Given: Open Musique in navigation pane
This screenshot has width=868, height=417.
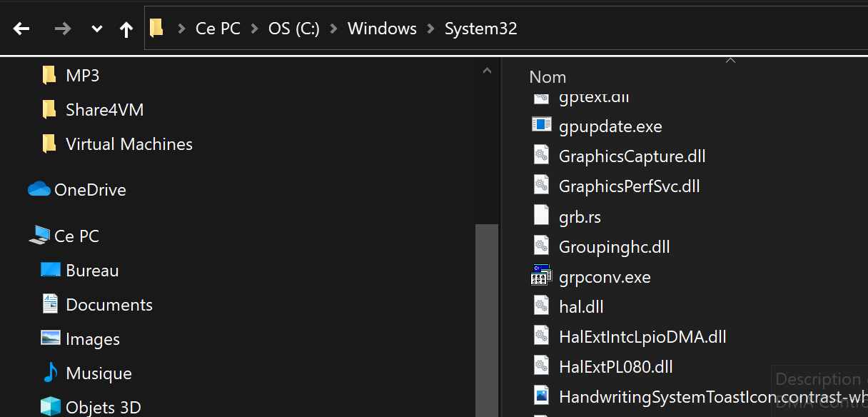Looking at the screenshot, I should pyautogui.click(x=99, y=373).
